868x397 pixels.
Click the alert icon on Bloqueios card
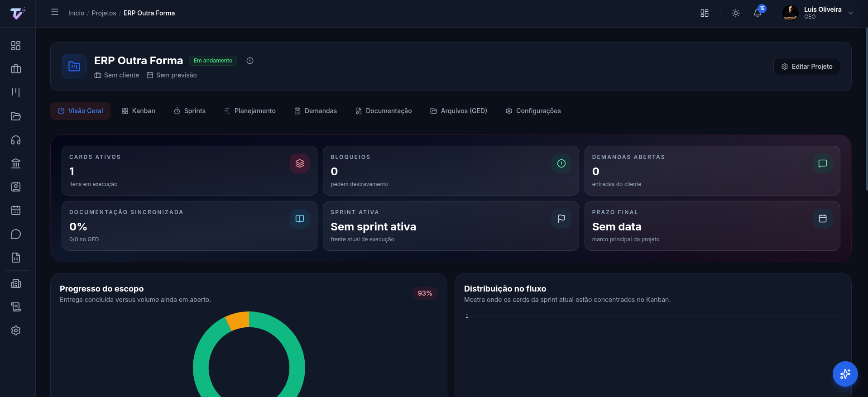click(x=561, y=163)
